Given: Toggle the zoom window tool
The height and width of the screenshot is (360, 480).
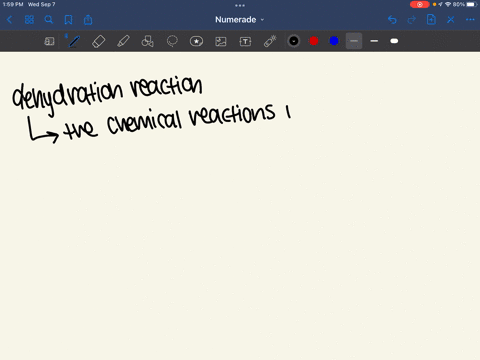Looking at the screenshot, I should (x=49, y=41).
